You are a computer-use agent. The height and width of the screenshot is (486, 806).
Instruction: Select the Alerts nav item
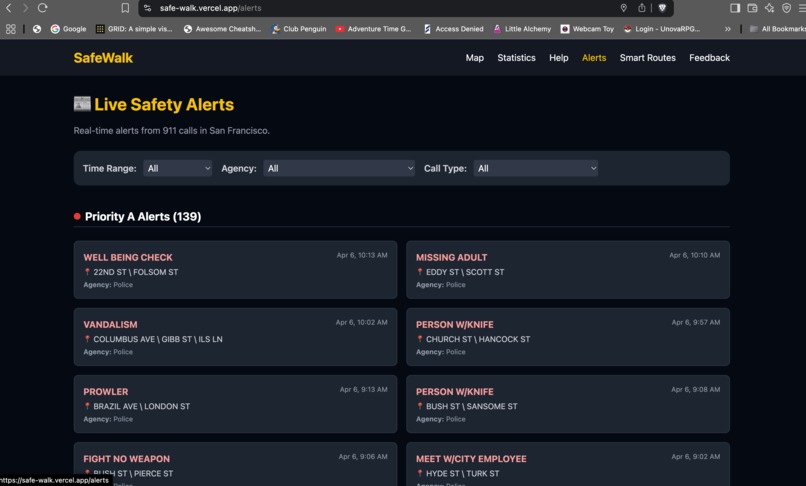594,58
